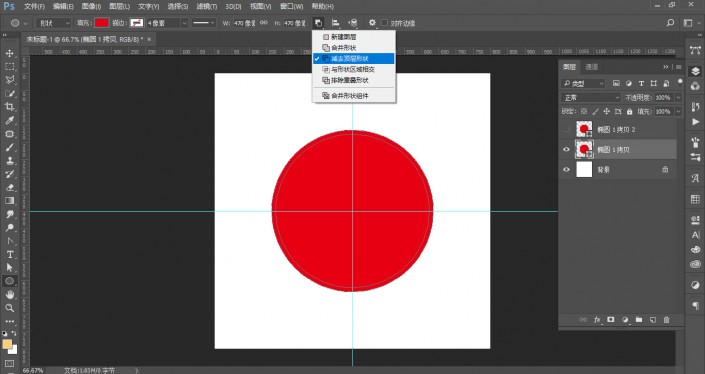Select the Gradient tool
The width and height of the screenshot is (705, 374).
click(x=9, y=201)
